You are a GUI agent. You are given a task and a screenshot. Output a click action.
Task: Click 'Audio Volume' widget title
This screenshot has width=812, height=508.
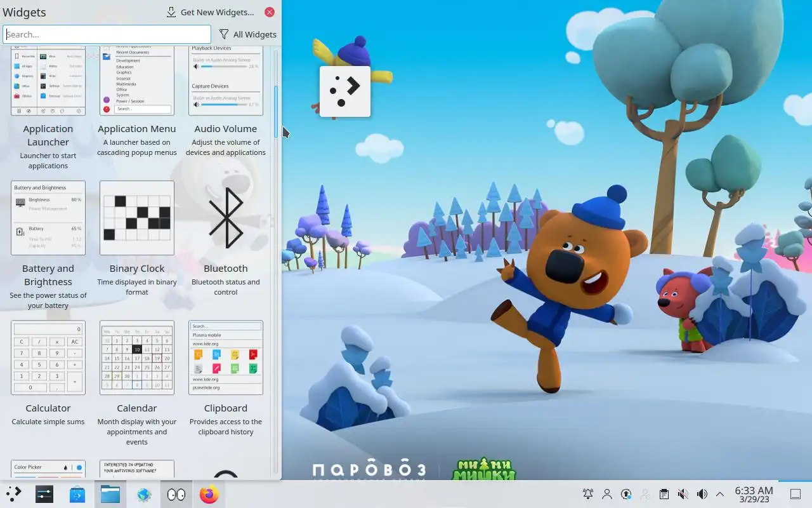click(226, 129)
